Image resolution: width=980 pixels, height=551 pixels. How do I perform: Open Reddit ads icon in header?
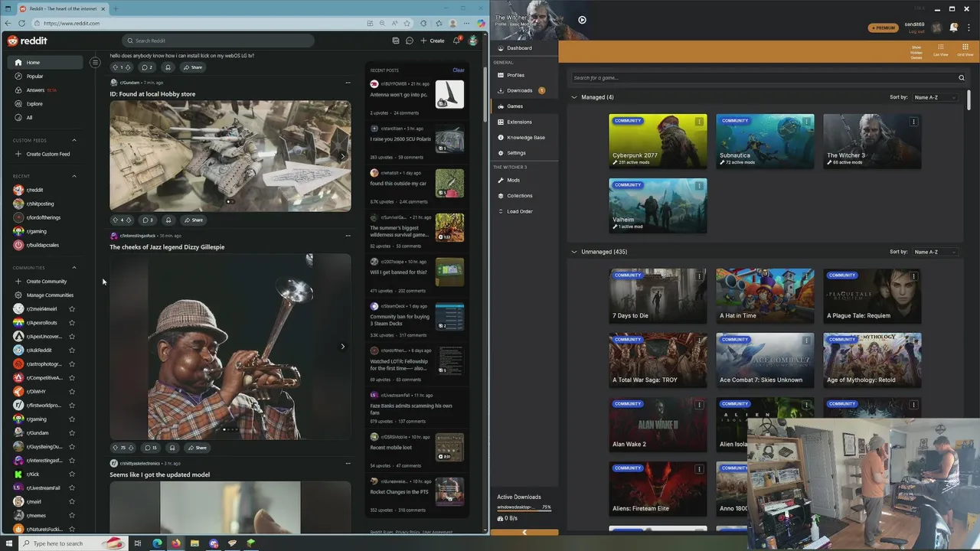395,41
